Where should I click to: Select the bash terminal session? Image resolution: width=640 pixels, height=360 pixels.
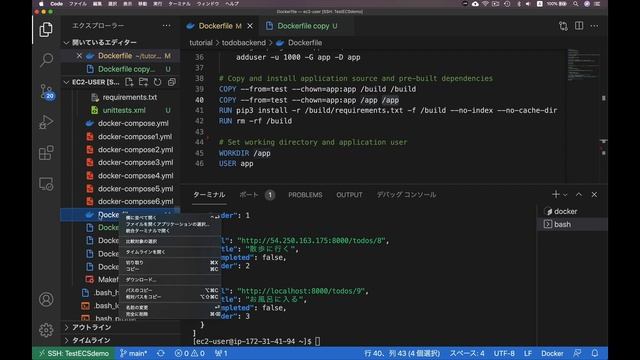click(x=571, y=224)
